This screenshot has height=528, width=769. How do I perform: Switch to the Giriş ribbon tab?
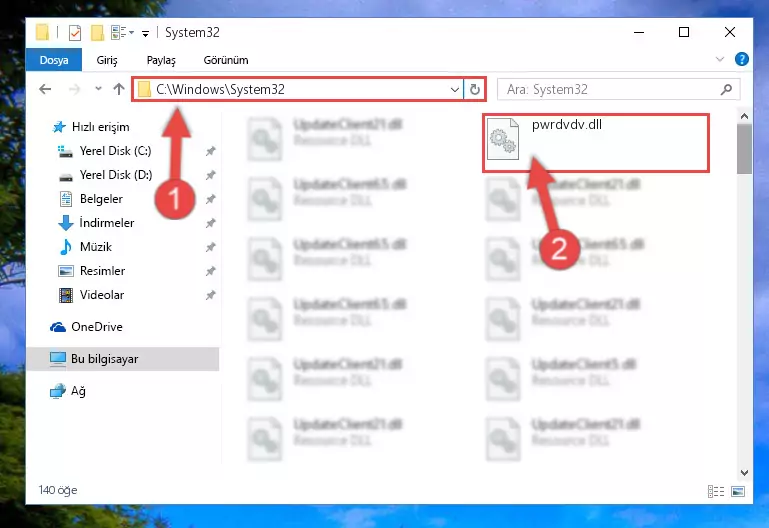pyautogui.click(x=107, y=60)
